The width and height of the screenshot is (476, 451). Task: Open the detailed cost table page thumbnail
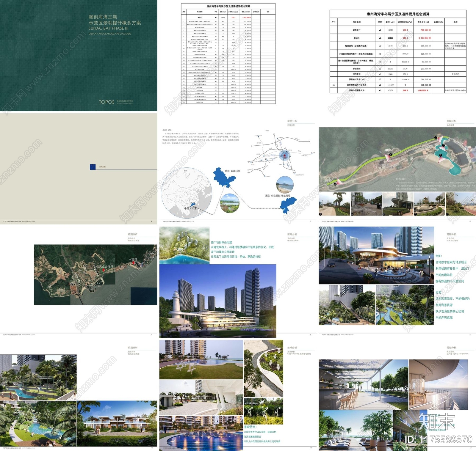(x=228, y=54)
